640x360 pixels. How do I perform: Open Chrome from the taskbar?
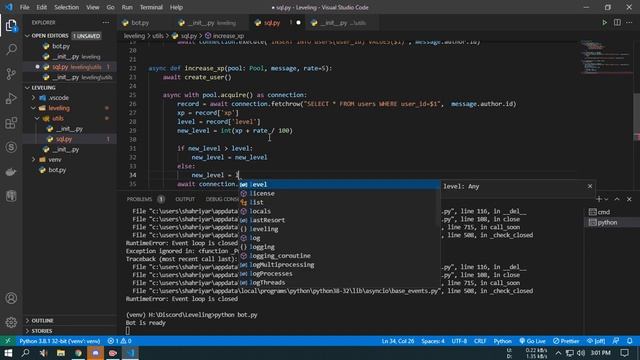78,353
